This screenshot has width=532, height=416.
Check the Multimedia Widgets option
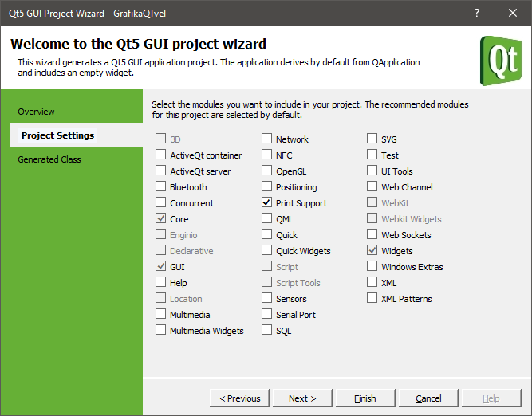pos(161,330)
